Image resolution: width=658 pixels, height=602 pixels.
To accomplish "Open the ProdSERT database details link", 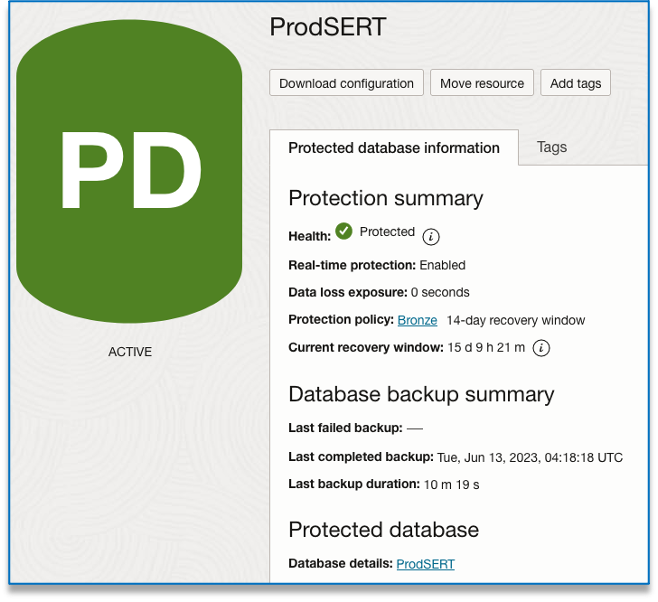I will point(425,564).
